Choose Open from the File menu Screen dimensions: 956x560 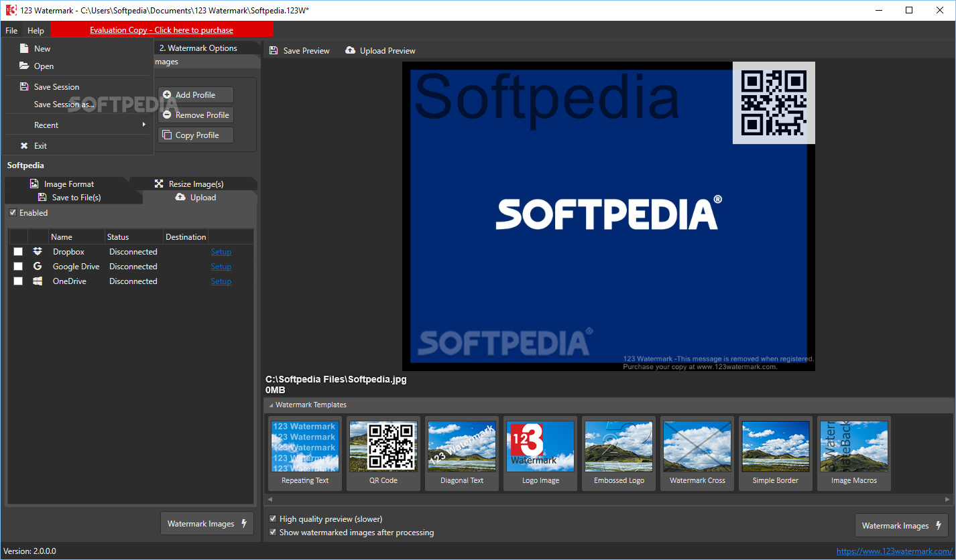[44, 66]
